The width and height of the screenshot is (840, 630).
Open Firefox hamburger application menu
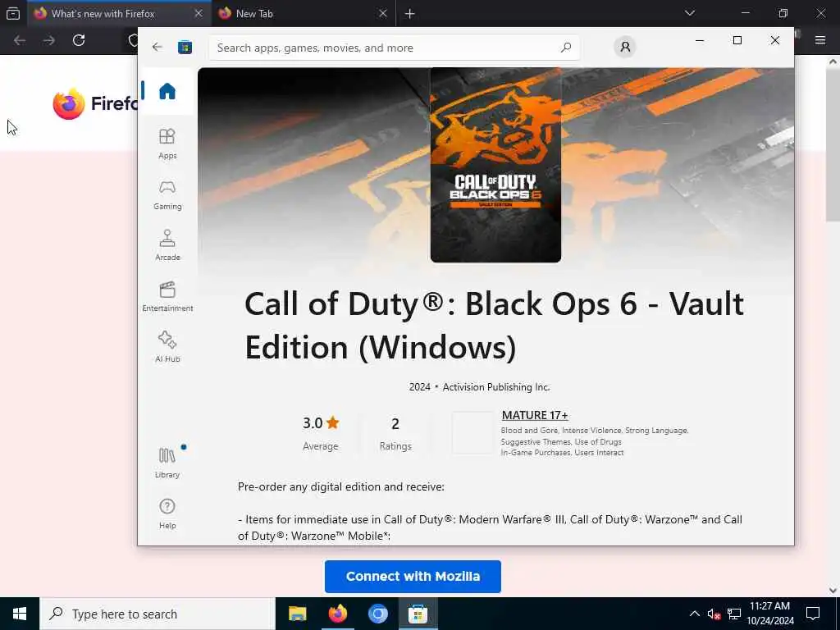point(820,40)
